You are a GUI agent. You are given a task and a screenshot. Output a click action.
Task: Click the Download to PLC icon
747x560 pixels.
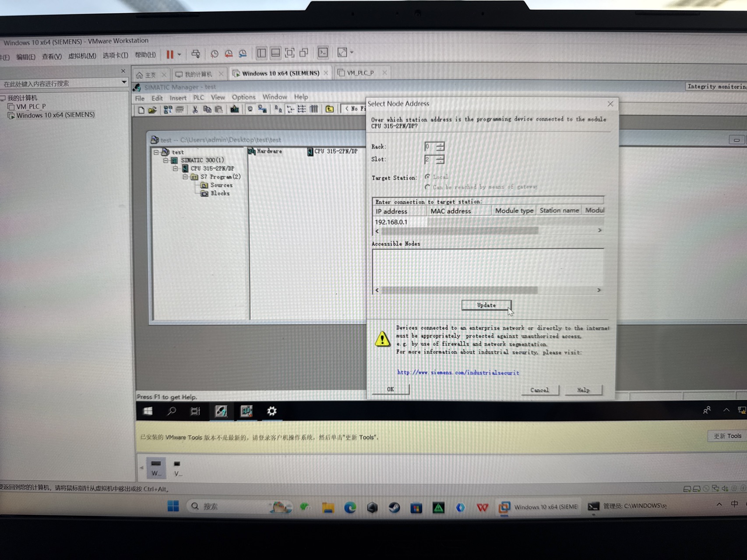(235, 109)
